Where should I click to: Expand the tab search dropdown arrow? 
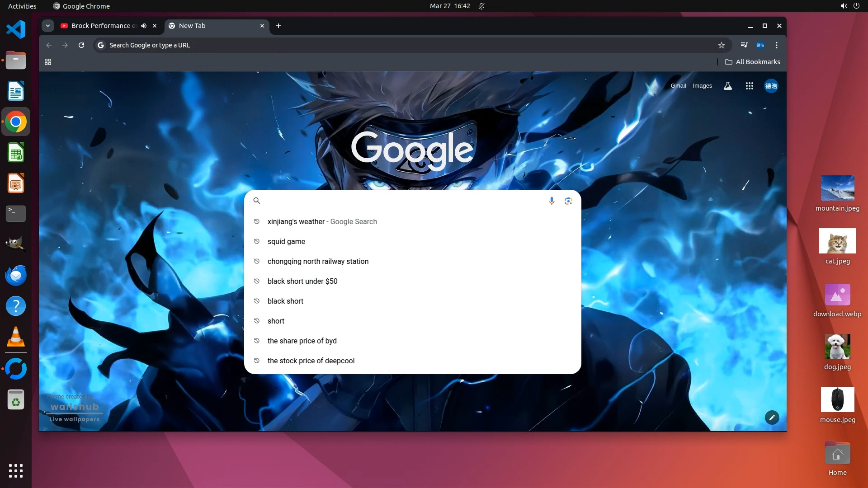[x=48, y=26]
